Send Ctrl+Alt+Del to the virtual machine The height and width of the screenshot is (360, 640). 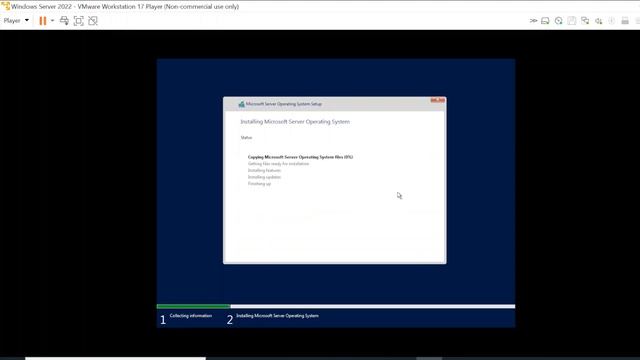64,21
